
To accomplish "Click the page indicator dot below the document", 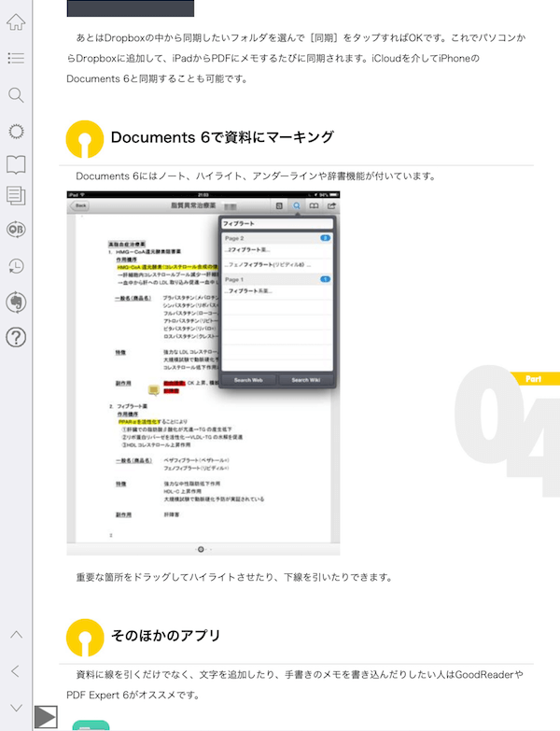I will coord(201,549).
